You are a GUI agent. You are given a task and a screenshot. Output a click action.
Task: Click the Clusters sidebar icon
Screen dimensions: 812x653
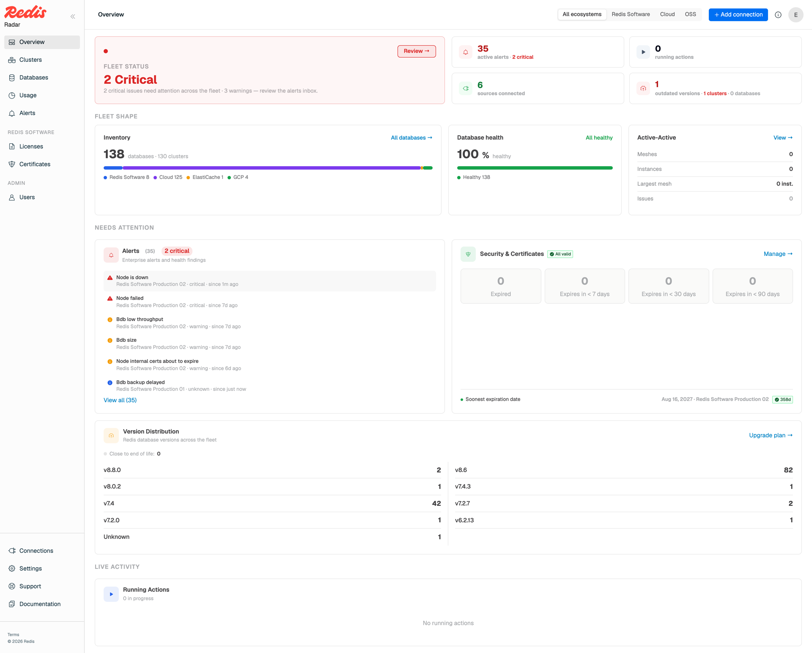coord(12,60)
